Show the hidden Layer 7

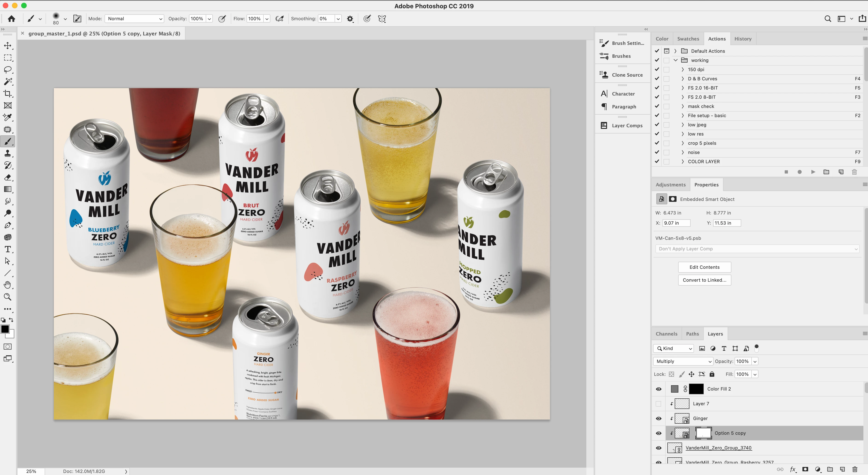click(658, 404)
